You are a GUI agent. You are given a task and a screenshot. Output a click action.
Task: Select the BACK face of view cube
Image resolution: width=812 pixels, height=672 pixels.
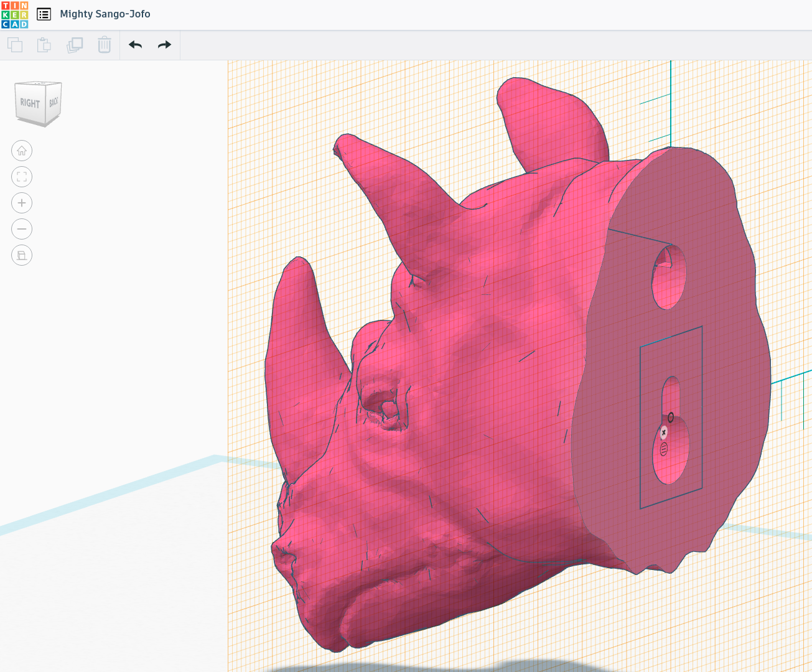click(54, 101)
